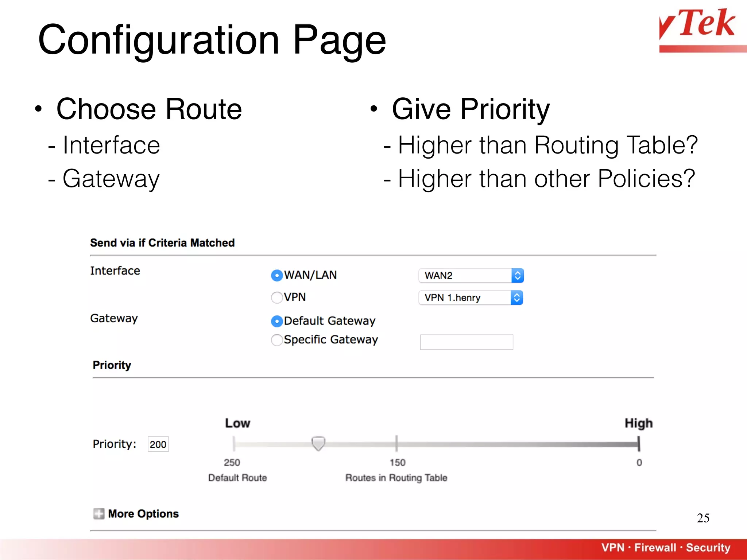This screenshot has width=747, height=560.
Task: Click 'VPN · Firewall · Security' footer text
Action: [666, 548]
